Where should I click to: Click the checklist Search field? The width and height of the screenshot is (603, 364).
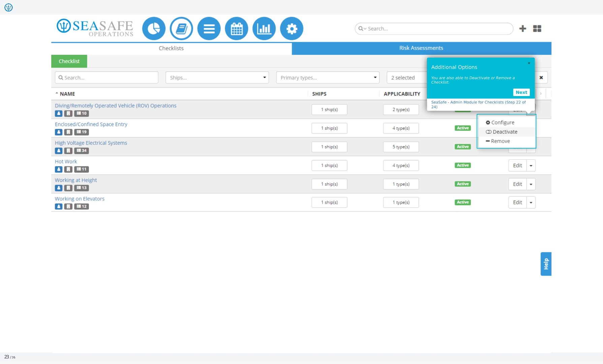(107, 78)
